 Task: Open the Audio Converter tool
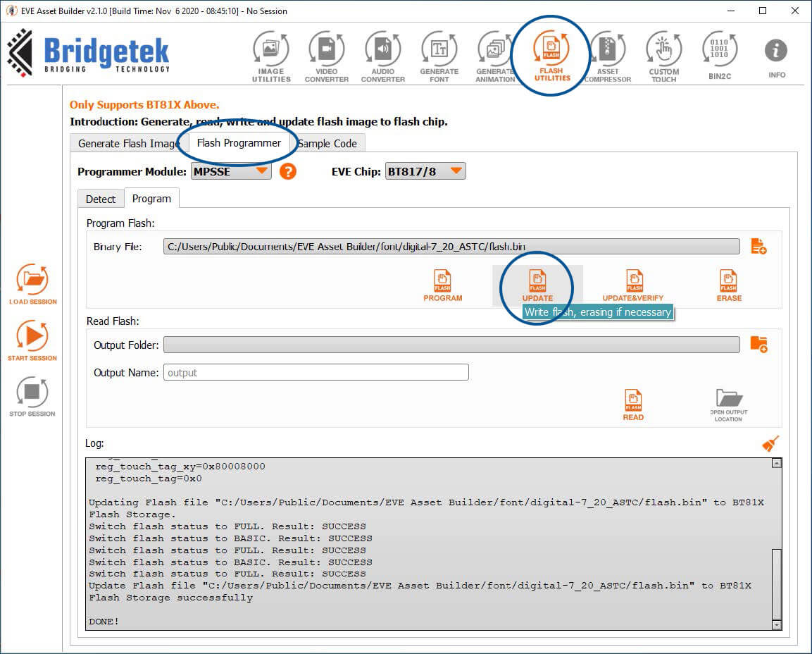[x=382, y=57]
